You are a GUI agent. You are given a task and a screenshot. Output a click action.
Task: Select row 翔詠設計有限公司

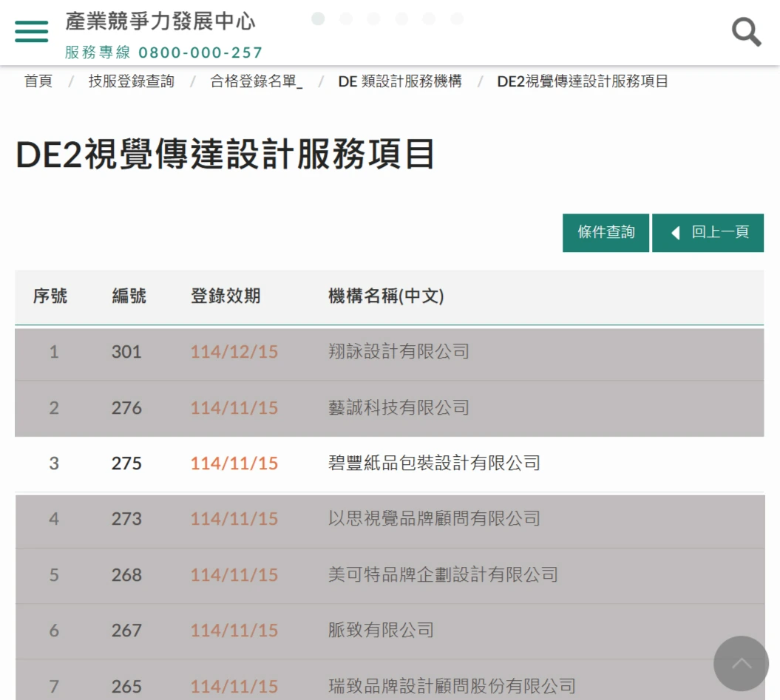coord(399,352)
